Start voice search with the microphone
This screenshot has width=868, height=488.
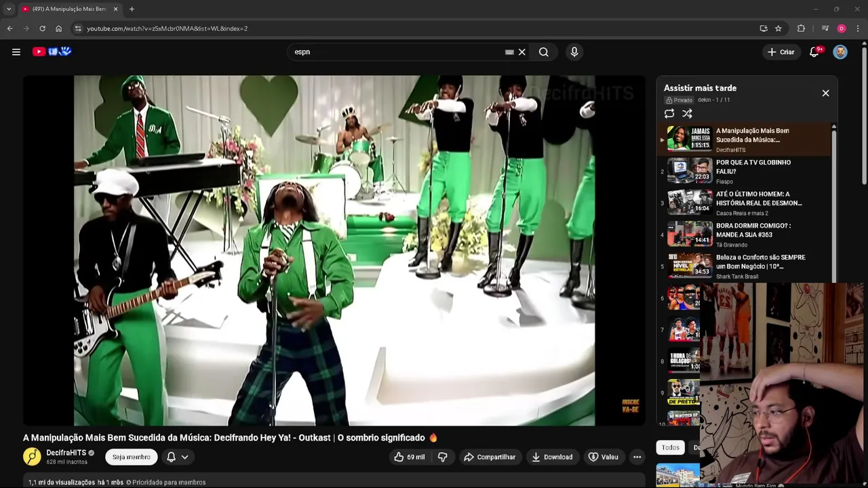click(x=574, y=52)
